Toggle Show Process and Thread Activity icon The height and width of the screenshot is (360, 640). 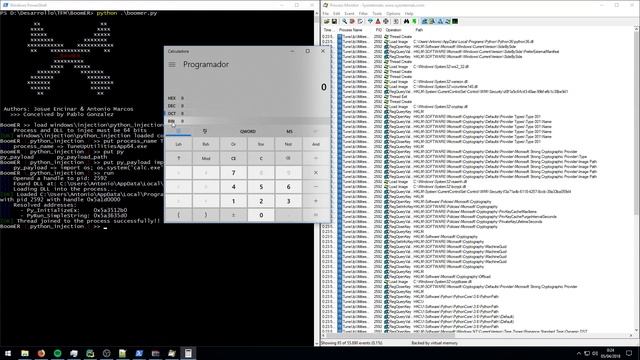447,21
